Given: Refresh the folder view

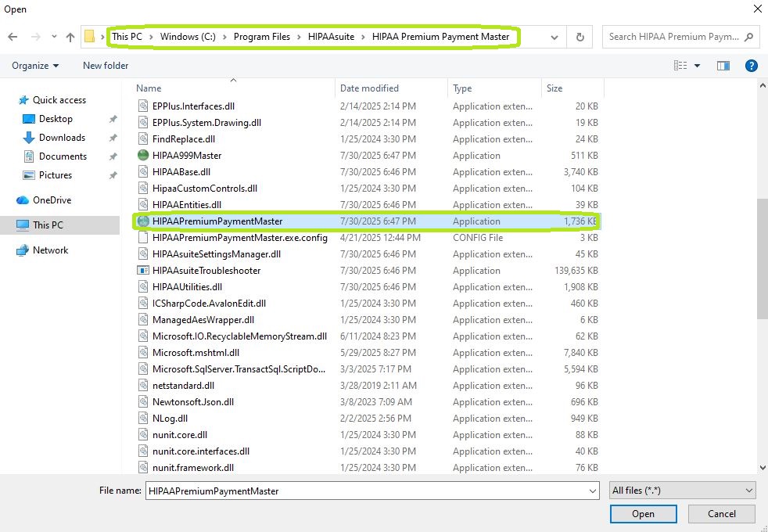Looking at the screenshot, I should tap(580, 38).
